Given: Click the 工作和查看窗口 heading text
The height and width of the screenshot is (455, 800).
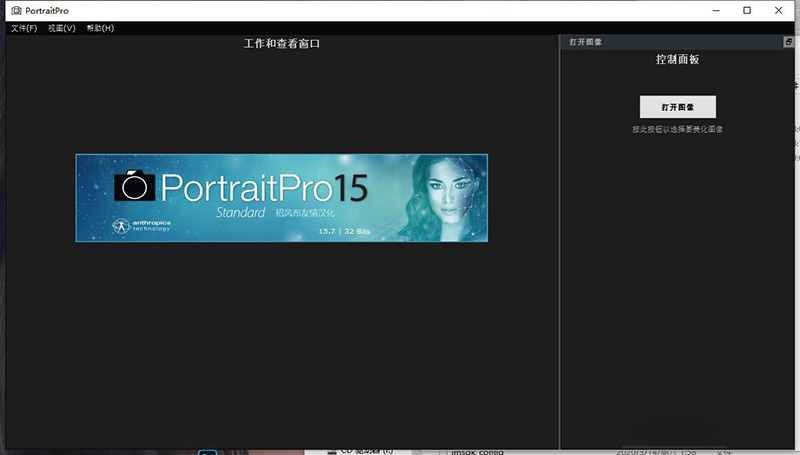Looking at the screenshot, I should click(x=282, y=44).
